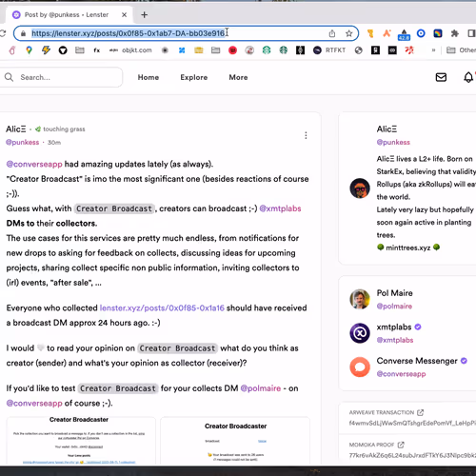Image resolution: width=476 pixels, height=476 pixels.
Task: Close the Lenster post browser tab
Action: (125, 14)
